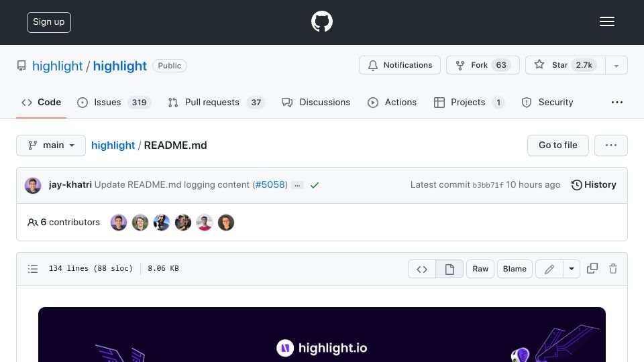Open the edit options dropdown caret
This screenshot has width=644, height=362.
(x=572, y=269)
